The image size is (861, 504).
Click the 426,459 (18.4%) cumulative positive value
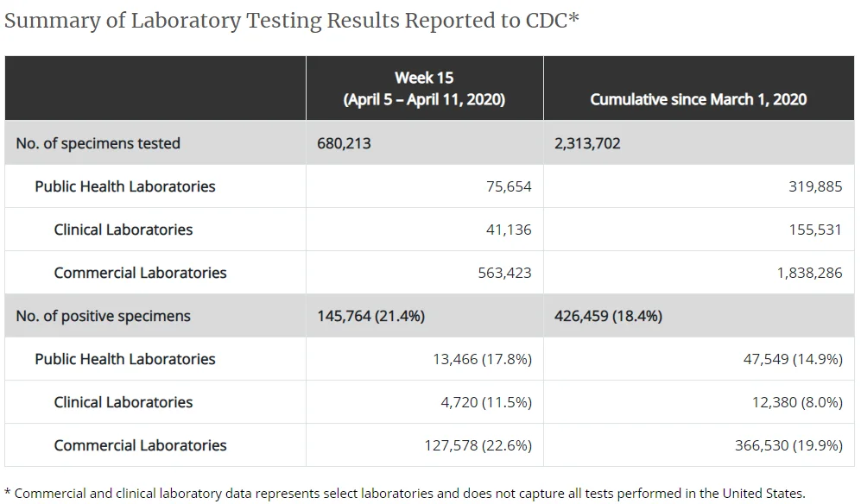point(608,316)
